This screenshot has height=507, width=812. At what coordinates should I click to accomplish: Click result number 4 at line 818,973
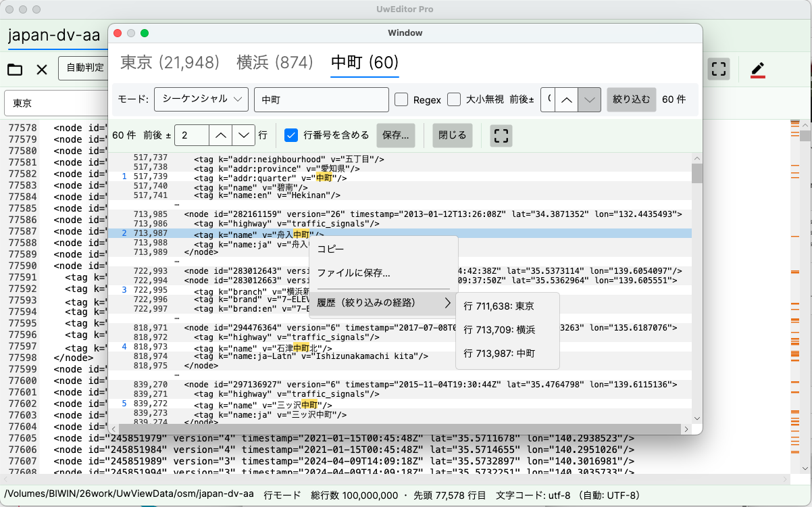point(124,347)
